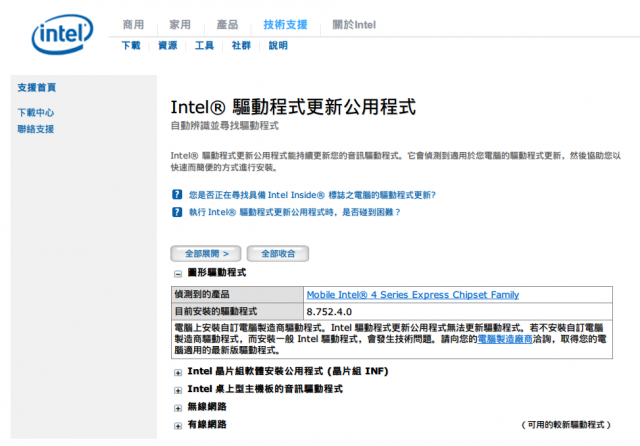Open 支援首頁 in the sidebar
The height and width of the screenshot is (446, 640).
pos(37,87)
